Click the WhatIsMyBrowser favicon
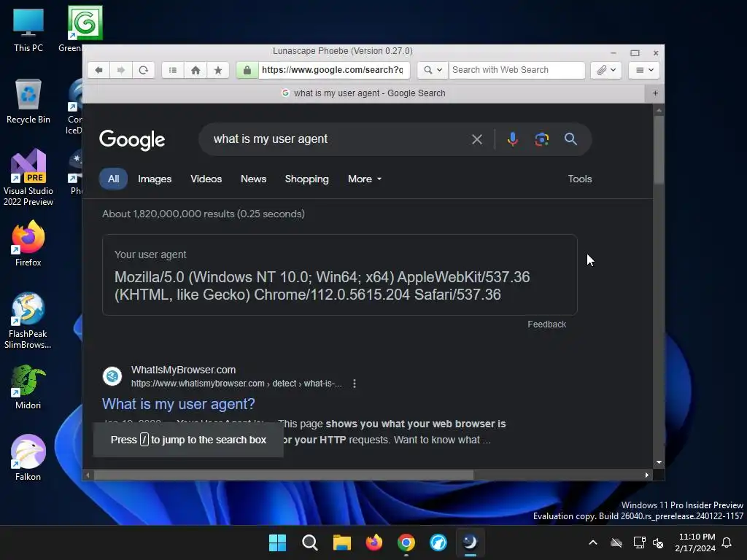This screenshot has width=747, height=560. pos(112,376)
